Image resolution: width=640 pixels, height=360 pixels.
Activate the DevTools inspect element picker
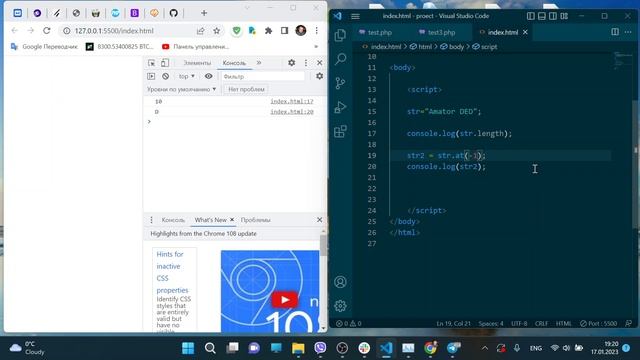coord(151,63)
